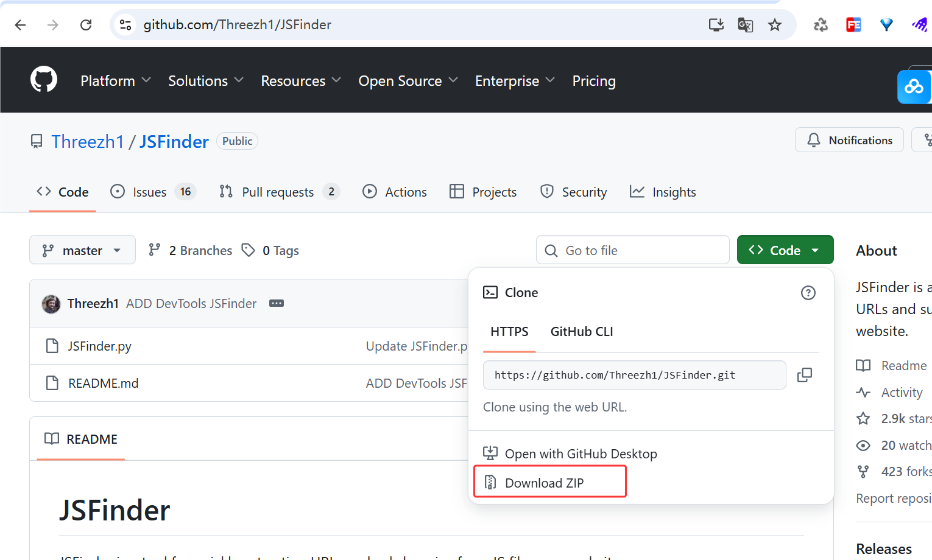Click the translate page icon
This screenshot has height=560, width=932.
[745, 25]
